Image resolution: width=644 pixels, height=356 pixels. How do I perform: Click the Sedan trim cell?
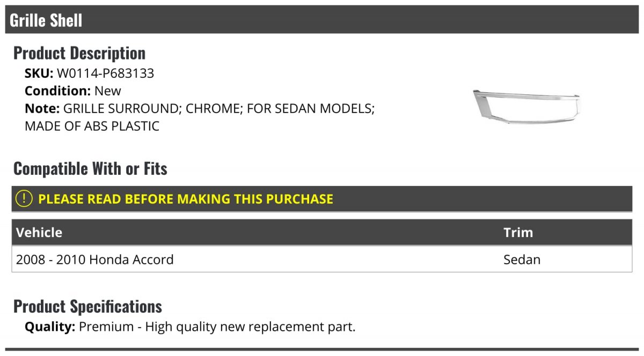click(522, 259)
